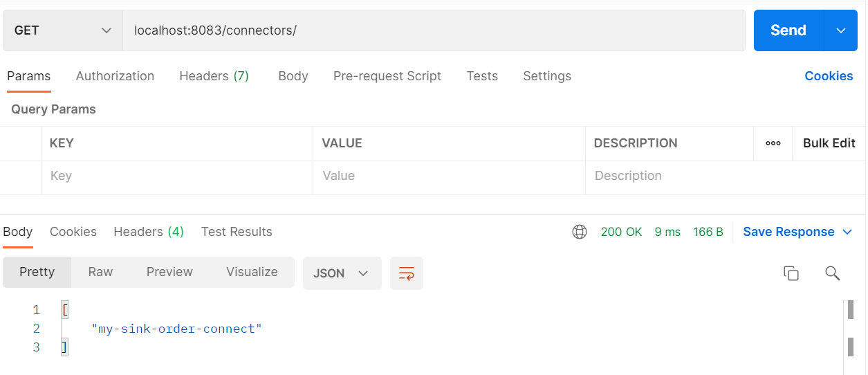The height and width of the screenshot is (375, 868).
Task: Click the blue Send button
Action: click(x=788, y=30)
